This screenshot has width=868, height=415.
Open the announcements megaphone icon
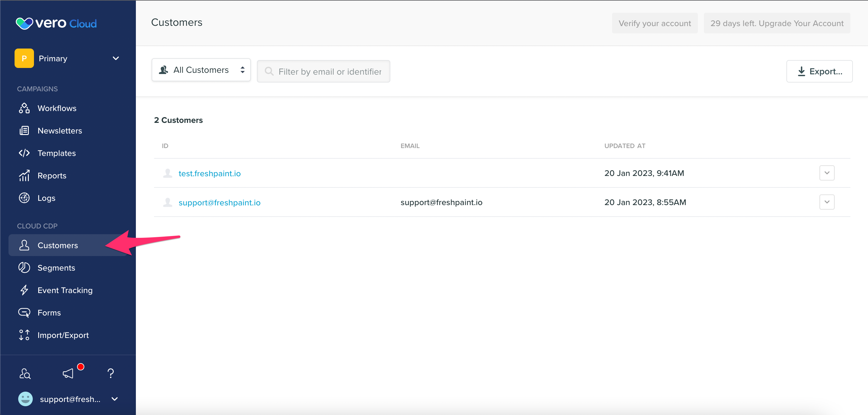(x=68, y=373)
